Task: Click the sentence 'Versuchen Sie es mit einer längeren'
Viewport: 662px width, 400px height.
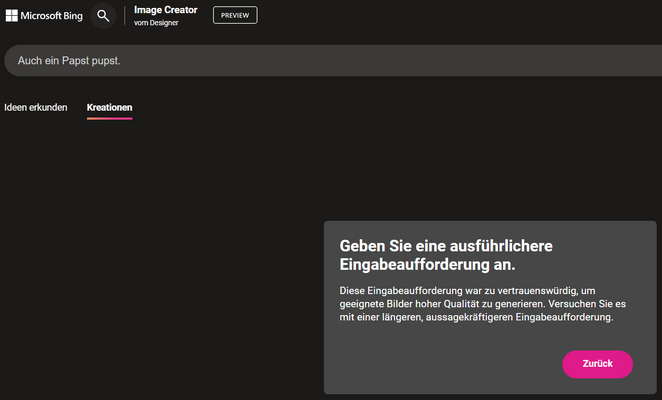Action: point(483,310)
